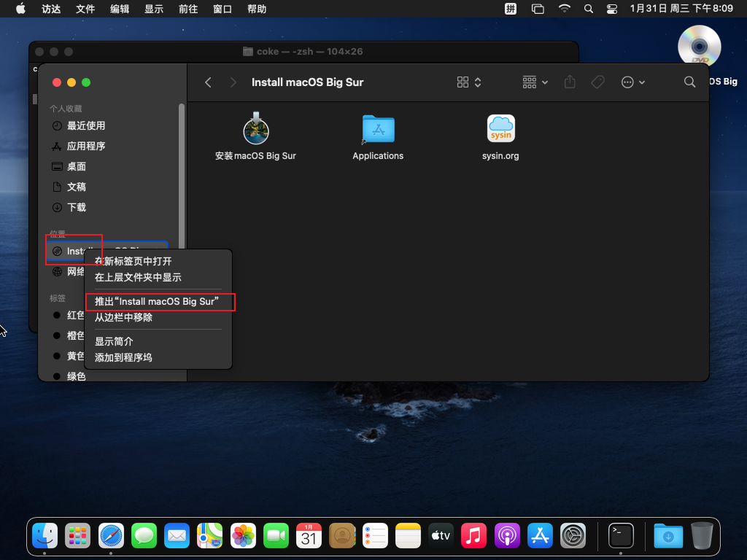The height and width of the screenshot is (560, 747).
Task: Open Spotlight search in menu bar
Action: coord(589,9)
